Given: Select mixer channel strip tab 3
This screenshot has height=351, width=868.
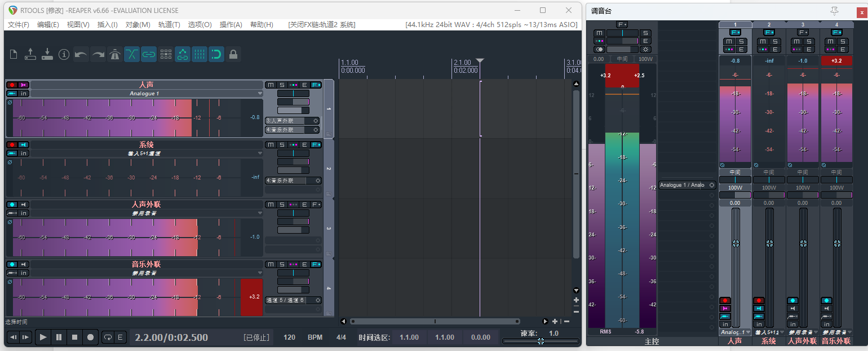Looking at the screenshot, I should point(803,25).
